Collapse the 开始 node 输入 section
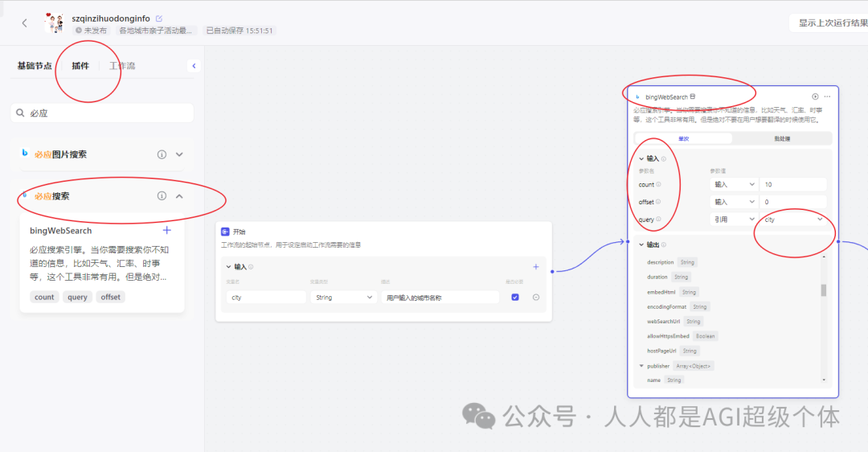This screenshot has width=868, height=452. [x=228, y=267]
